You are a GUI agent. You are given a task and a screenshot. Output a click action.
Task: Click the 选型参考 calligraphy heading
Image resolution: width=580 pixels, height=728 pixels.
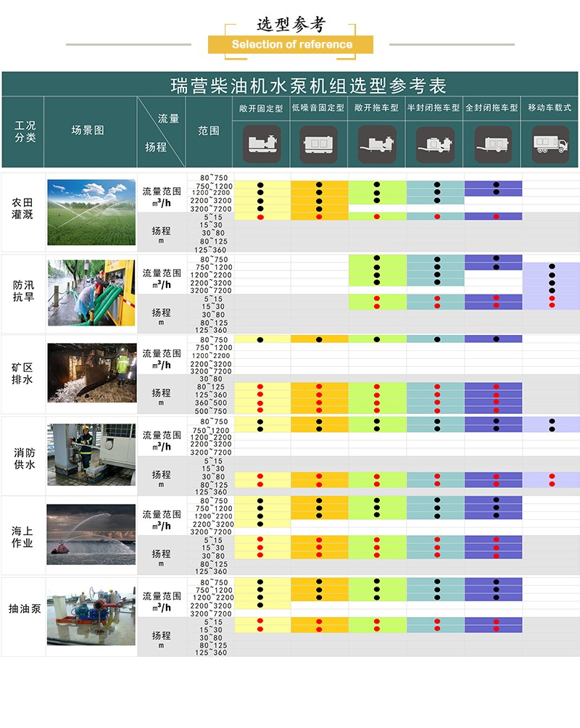[291, 25]
